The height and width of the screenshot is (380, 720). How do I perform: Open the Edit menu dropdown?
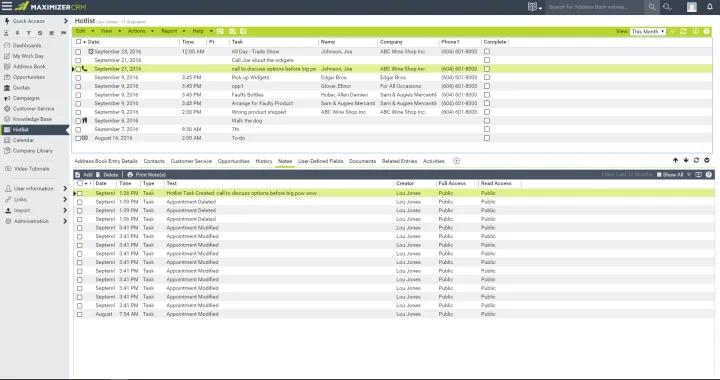pos(84,31)
